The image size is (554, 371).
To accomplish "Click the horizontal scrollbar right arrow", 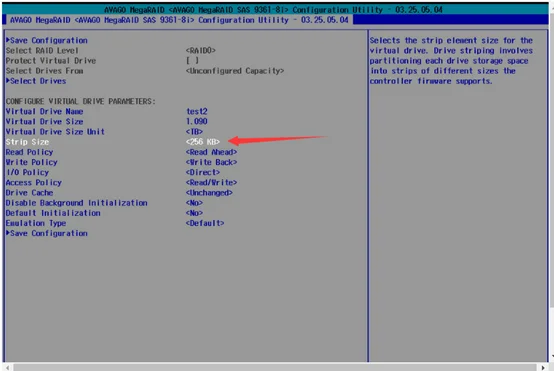I will tap(543, 367).
